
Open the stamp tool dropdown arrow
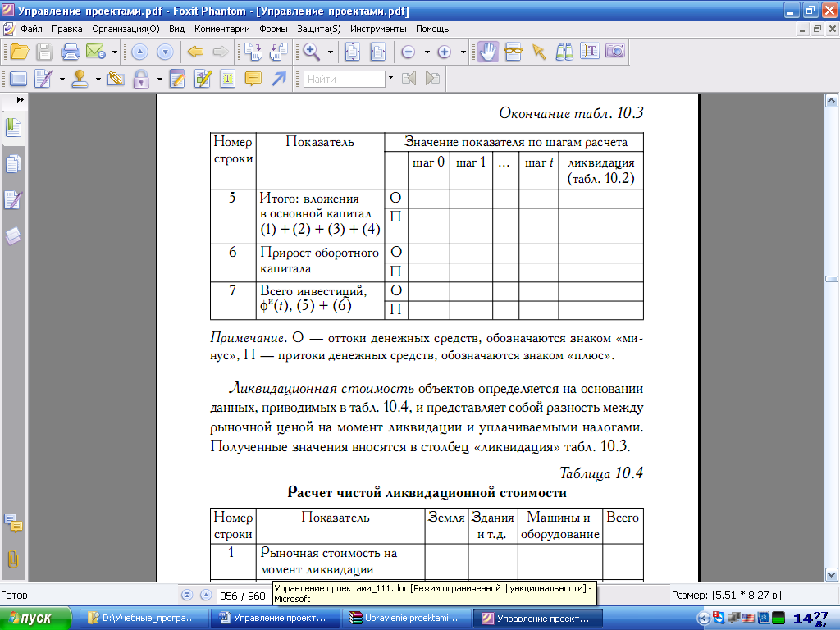pyautogui.click(x=98, y=80)
